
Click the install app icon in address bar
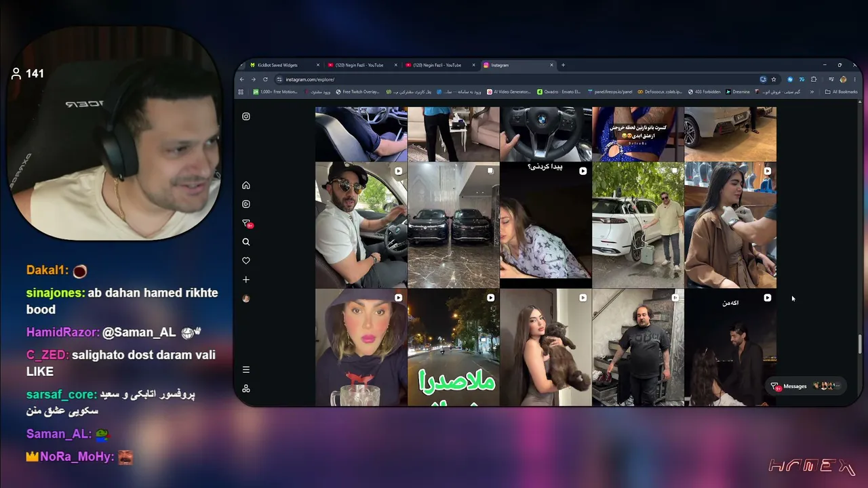[764, 79]
